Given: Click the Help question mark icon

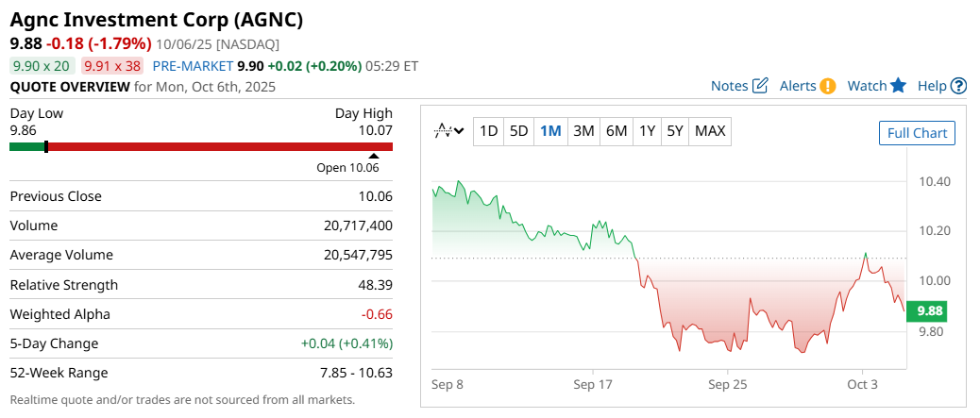Looking at the screenshot, I should tap(958, 86).
